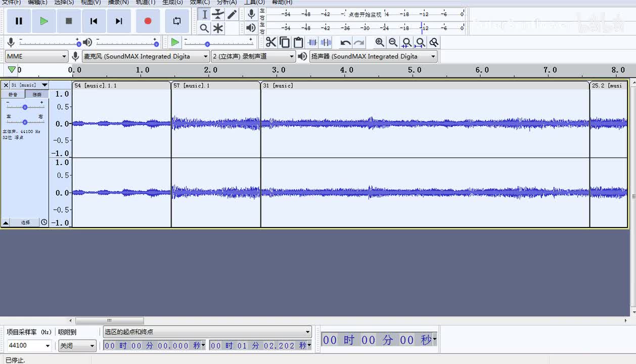This screenshot has height=364, width=636.
Task: Toggle the track 静音 mute button
Action: coord(13,95)
